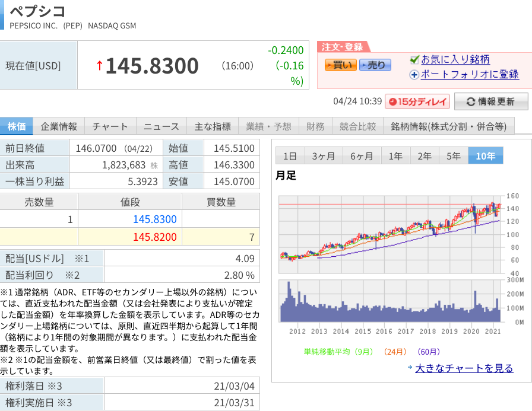Viewport: 532px width, 411px height.
Task: Click the 売数量 column header
Action: pos(39,202)
